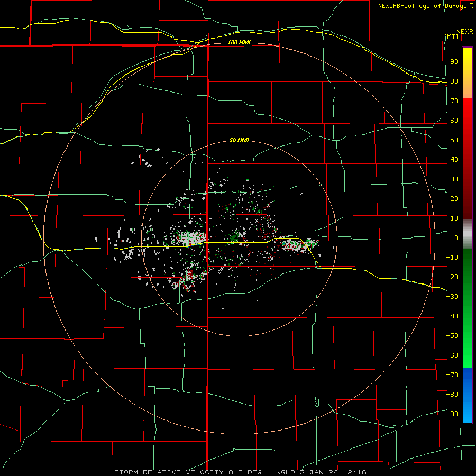Viewport: 476px width, 476px height.
Task: Click the Storm Relative Velocity caption at bottom
Action: click(x=240, y=472)
